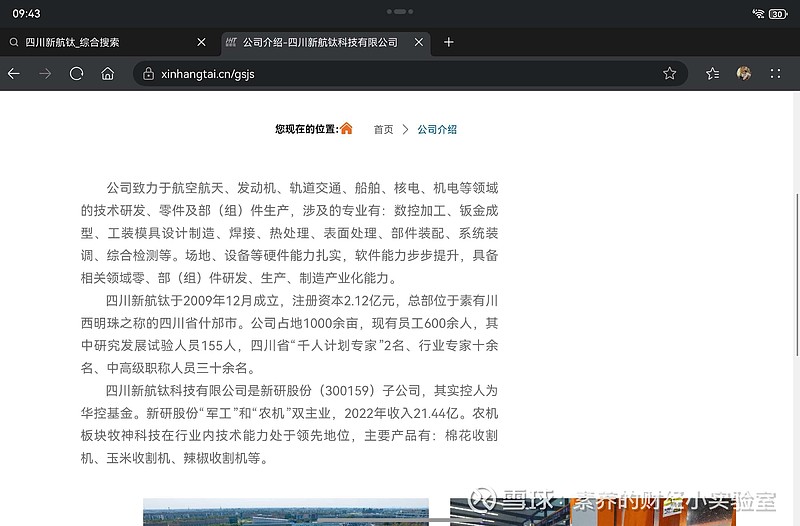The width and height of the screenshot is (800, 526).
Task: Click the 09:43 clock
Action: click(27, 14)
